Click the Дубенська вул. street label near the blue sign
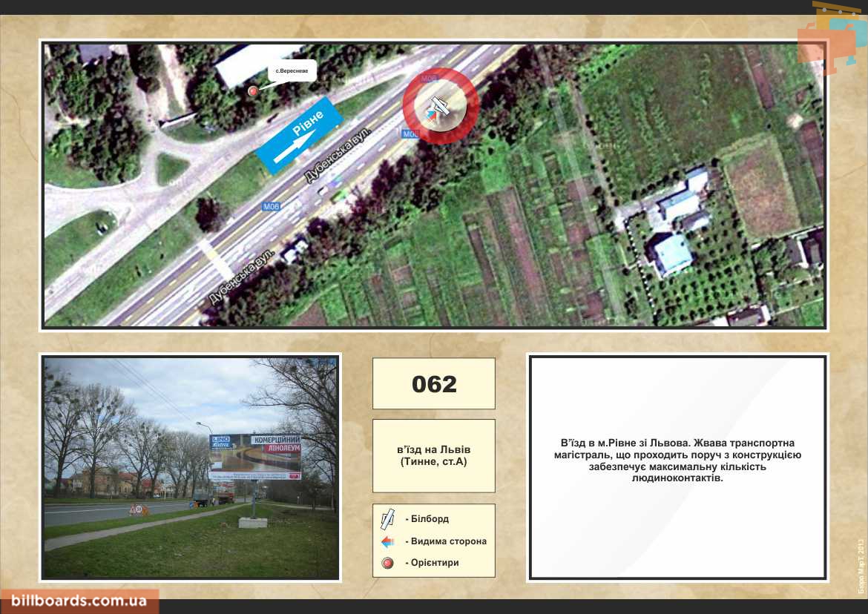The height and width of the screenshot is (614, 868). coord(338,155)
